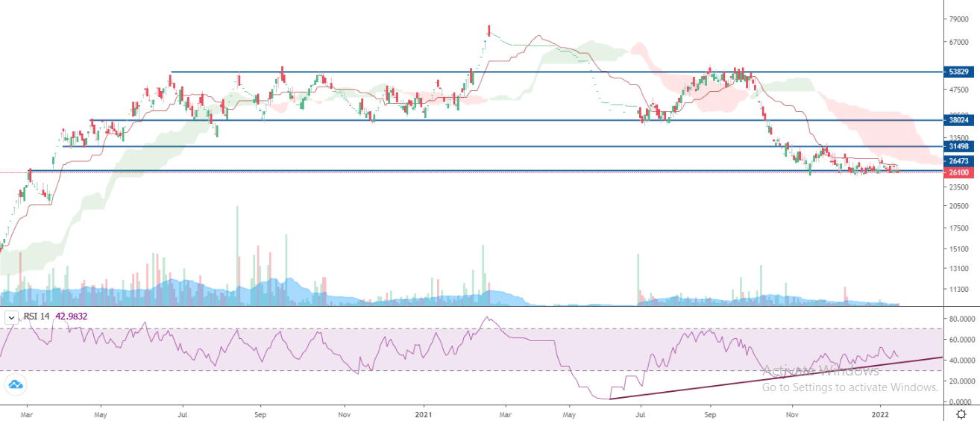
Task: Select the RSI 14 indicator label
Action: coord(37,316)
